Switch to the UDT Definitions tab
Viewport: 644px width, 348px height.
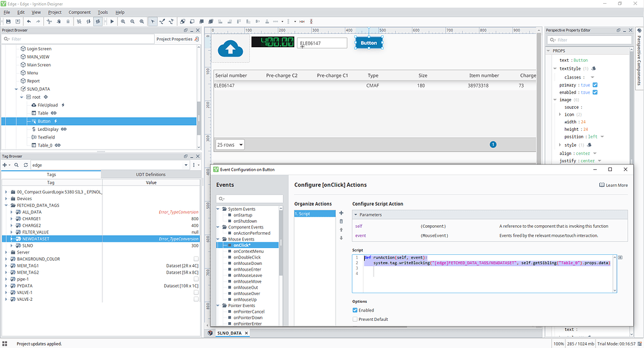click(x=151, y=174)
